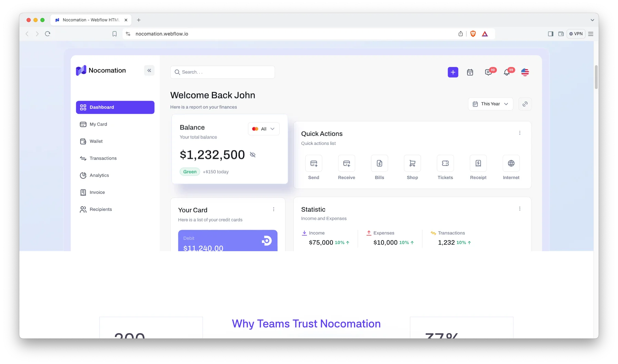Screen dimensions: 618x364
Task: Click the Green status badge
Action: tap(190, 172)
